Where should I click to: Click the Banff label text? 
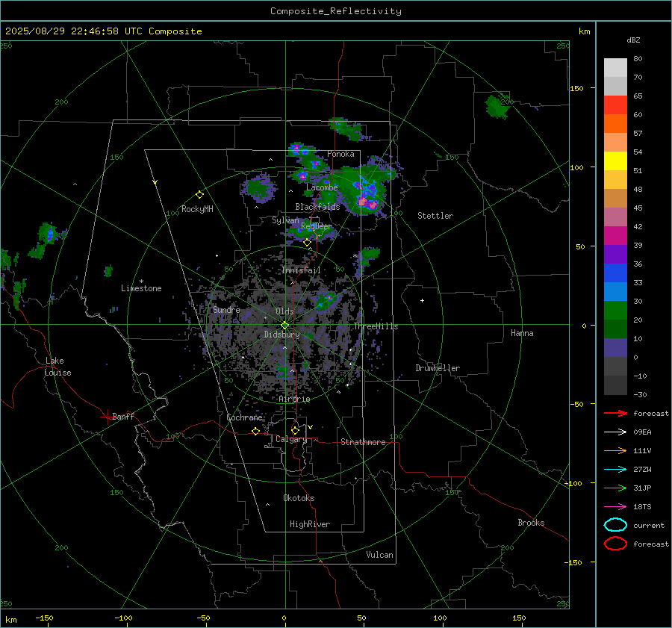(x=123, y=416)
